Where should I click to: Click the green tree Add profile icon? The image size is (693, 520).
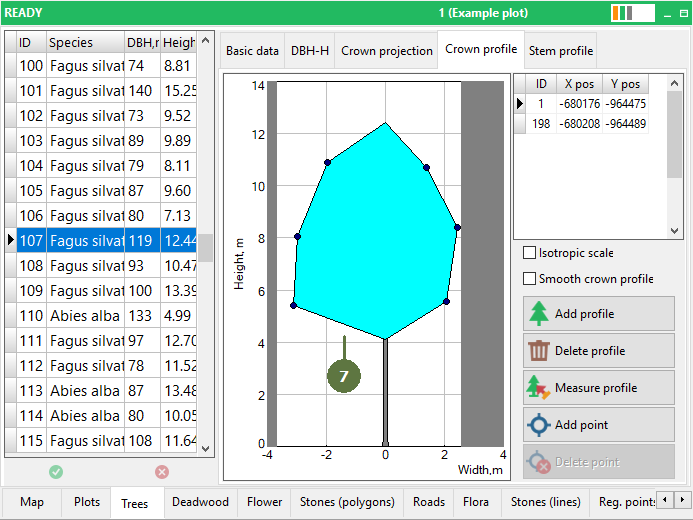[538, 314]
